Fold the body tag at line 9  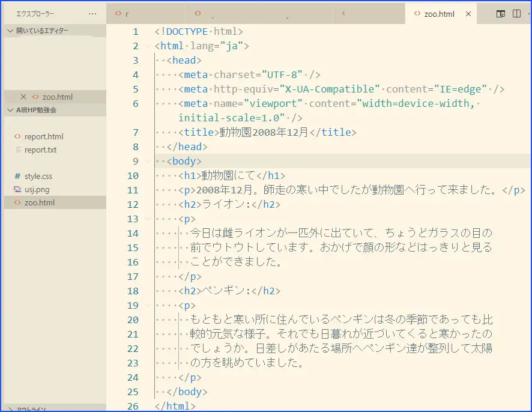click(148, 162)
